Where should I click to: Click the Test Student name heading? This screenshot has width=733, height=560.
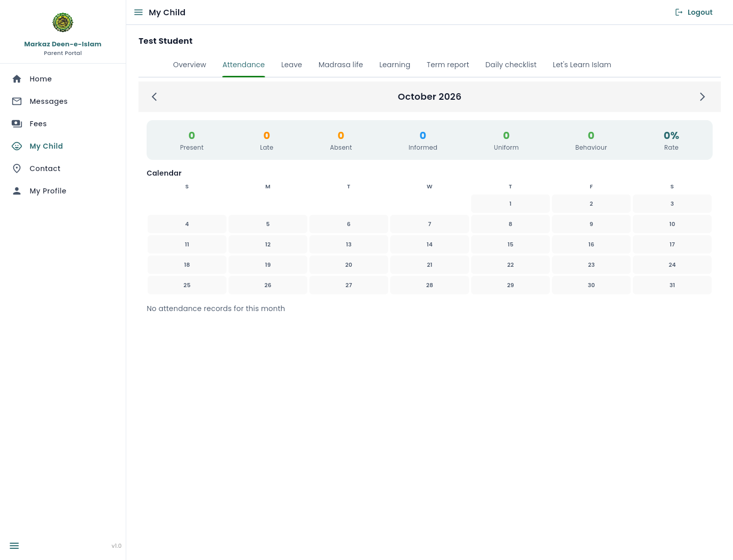[x=165, y=41]
